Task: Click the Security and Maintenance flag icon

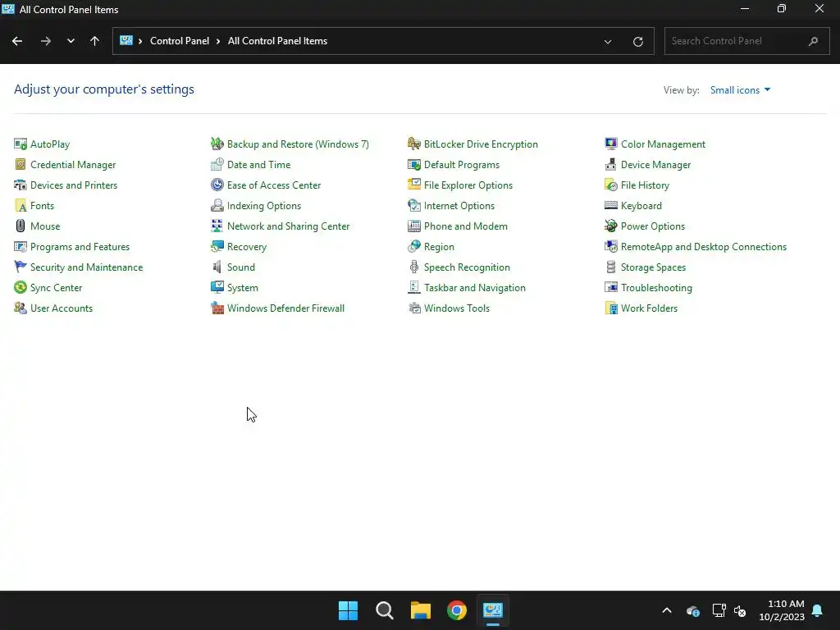Action: [x=21, y=267]
